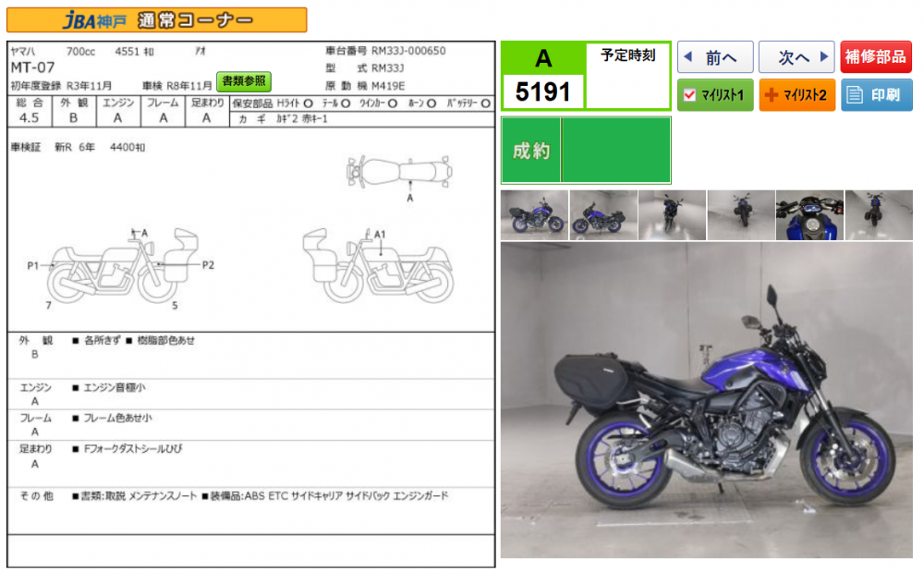Show the fourth rear view thumbnail

[741, 215]
